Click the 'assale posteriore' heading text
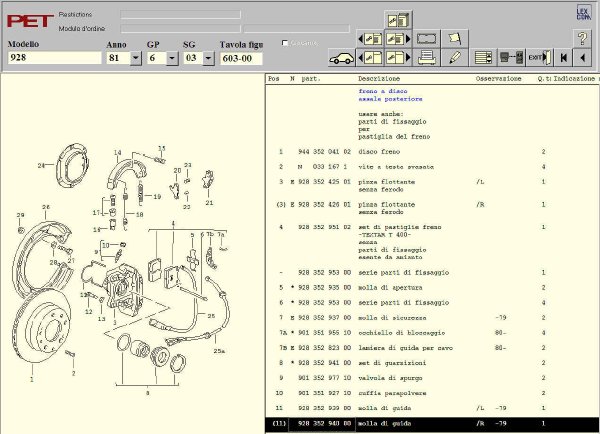Screen dimensions: 600x434 pos(390,99)
